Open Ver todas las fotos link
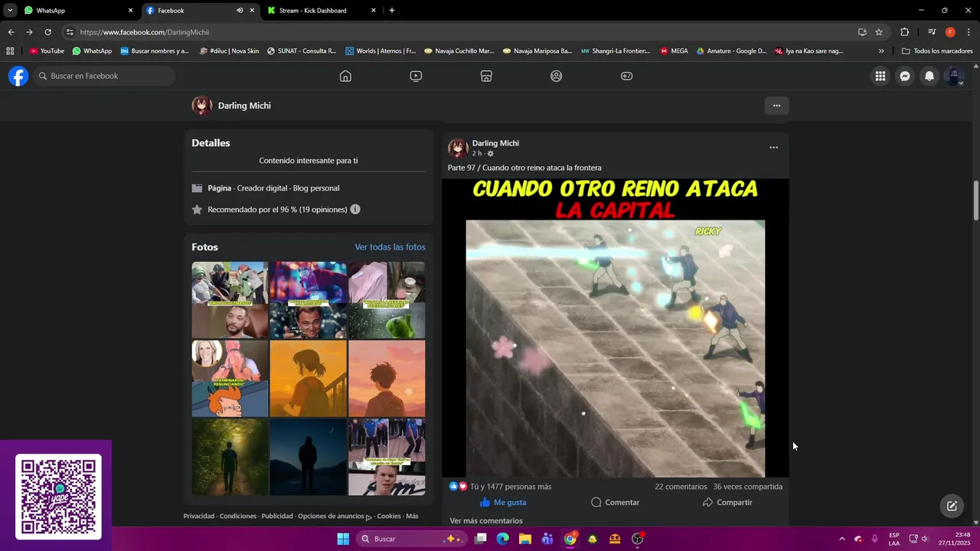The width and height of the screenshot is (980, 551). click(x=390, y=247)
